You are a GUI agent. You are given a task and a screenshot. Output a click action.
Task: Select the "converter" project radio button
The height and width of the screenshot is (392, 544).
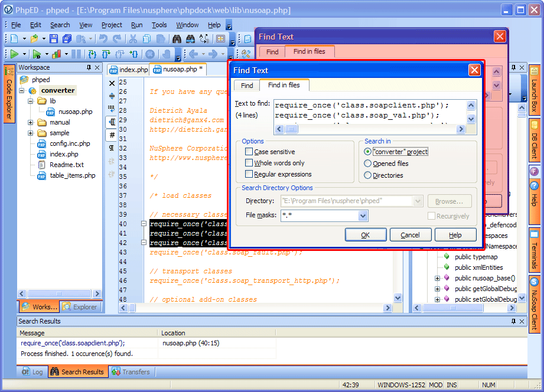click(367, 152)
